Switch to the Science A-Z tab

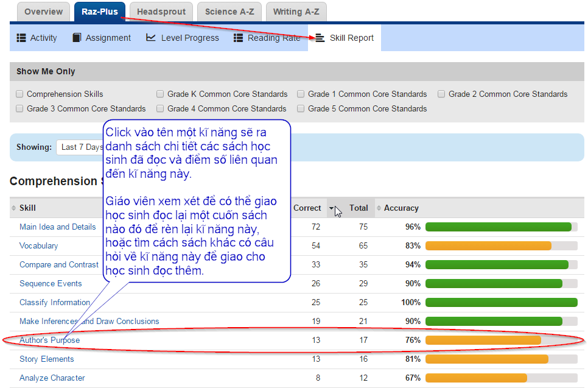click(x=229, y=12)
